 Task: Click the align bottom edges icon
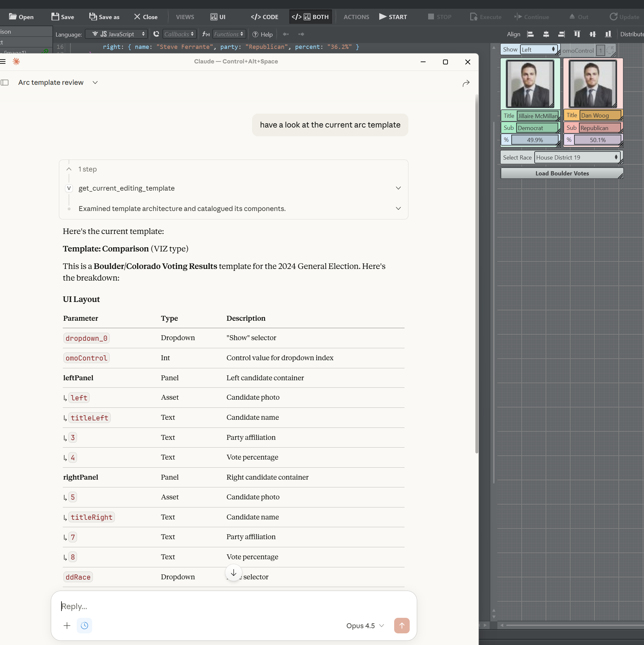(608, 34)
